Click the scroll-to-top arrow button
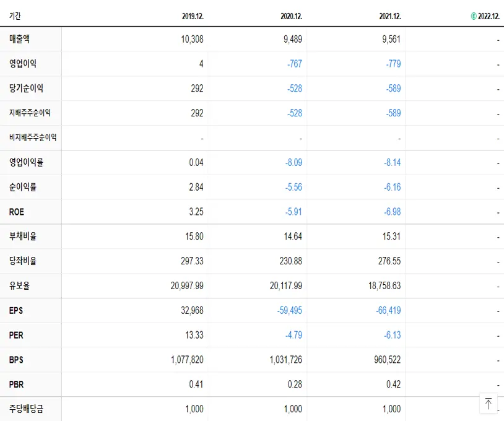This screenshot has width=504, height=421. point(489,403)
